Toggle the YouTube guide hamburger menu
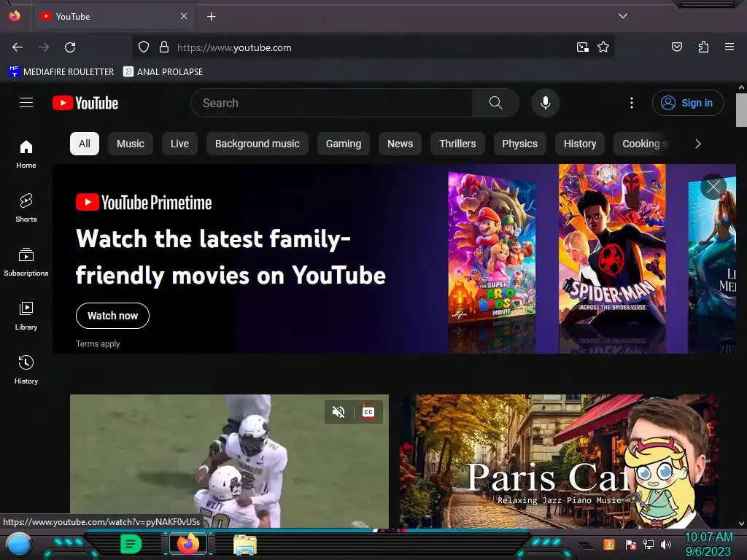Viewport: 747px width, 560px height. 26,103
